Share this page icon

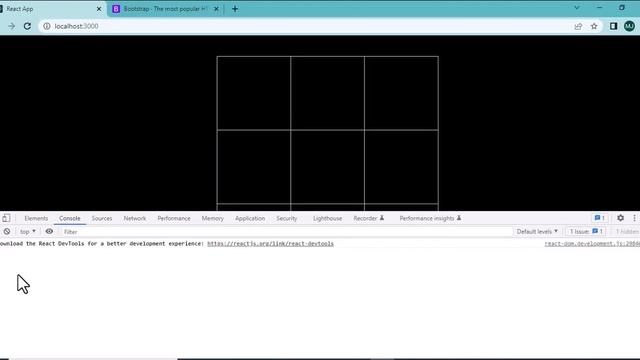point(578,27)
